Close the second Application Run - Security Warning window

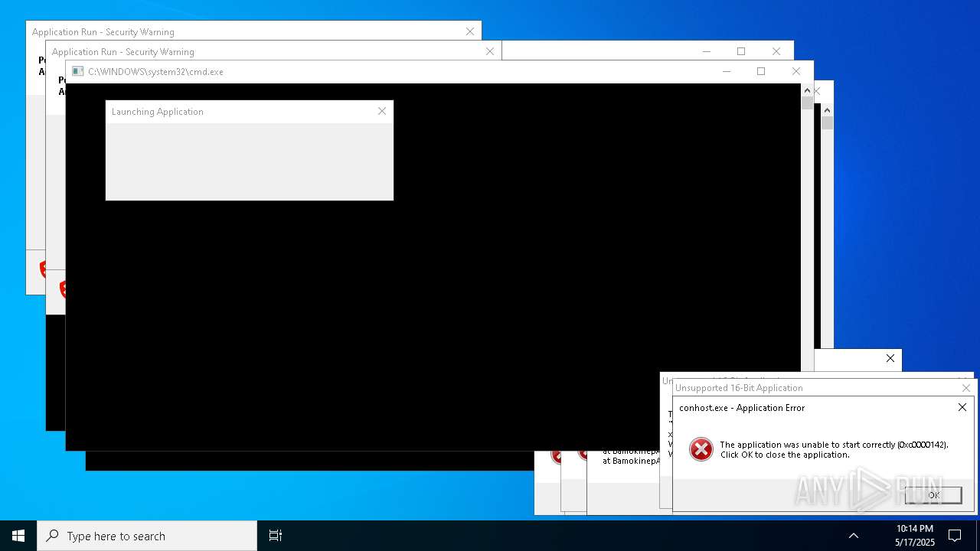tap(490, 51)
